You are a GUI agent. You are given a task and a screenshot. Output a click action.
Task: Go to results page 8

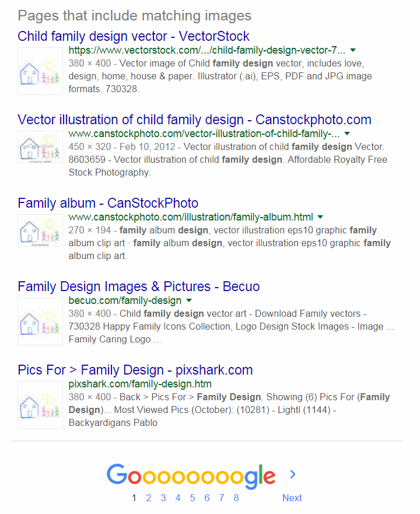point(236,498)
